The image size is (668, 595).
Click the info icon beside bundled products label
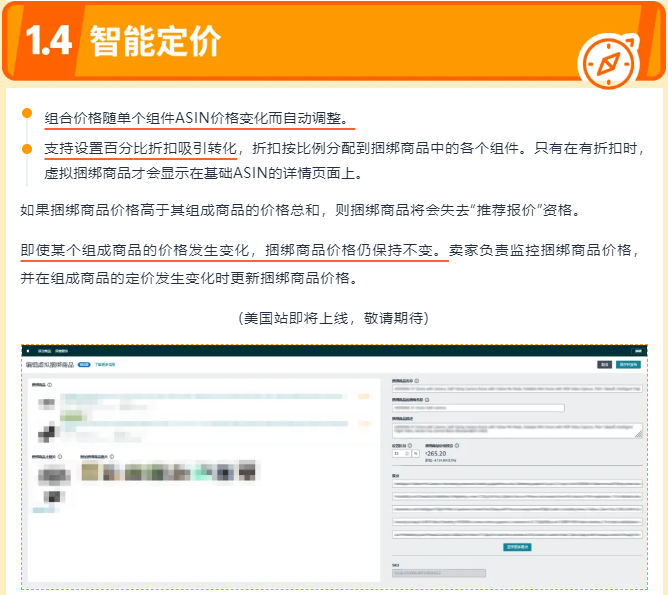49,383
